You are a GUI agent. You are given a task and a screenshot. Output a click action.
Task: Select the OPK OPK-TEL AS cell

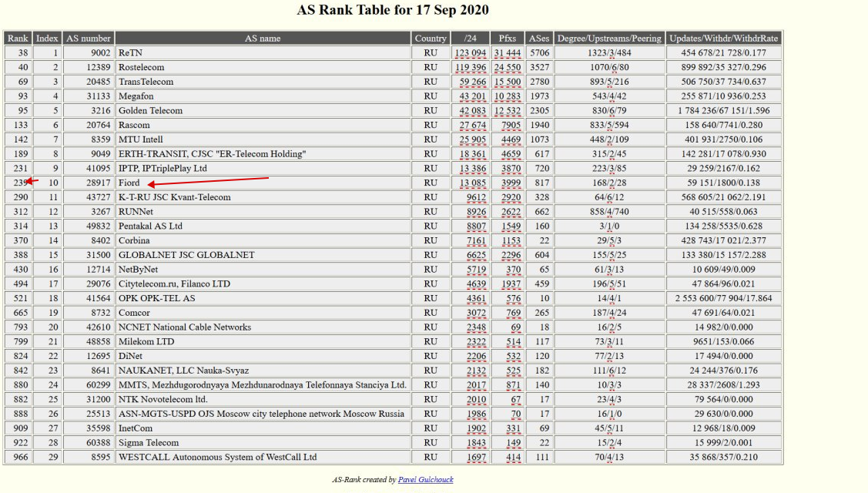263,298
